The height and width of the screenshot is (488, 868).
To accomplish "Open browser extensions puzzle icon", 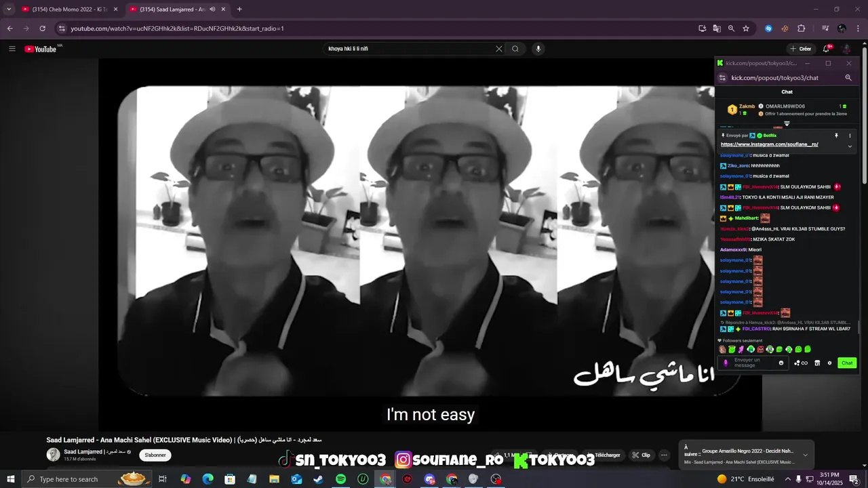I will pos(801,28).
